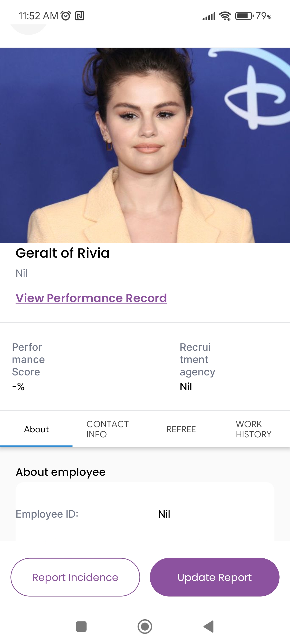Screen dimensions: 290x644
Task: Open recent apps with square button
Action: point(81,627)
